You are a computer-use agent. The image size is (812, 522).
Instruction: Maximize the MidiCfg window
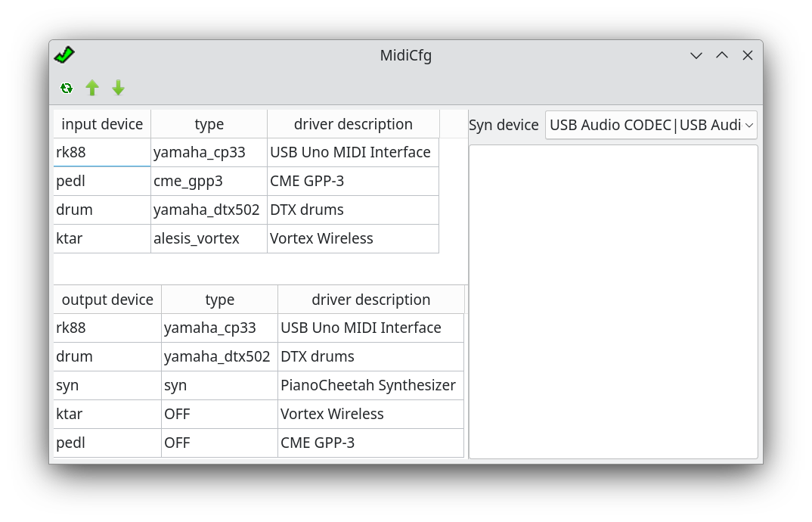[722, 55]
